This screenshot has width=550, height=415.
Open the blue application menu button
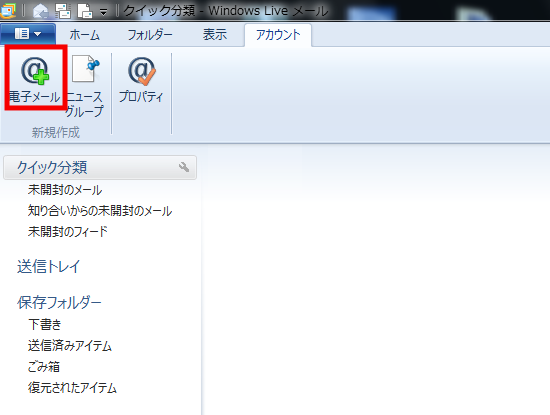tap(28, 34)
